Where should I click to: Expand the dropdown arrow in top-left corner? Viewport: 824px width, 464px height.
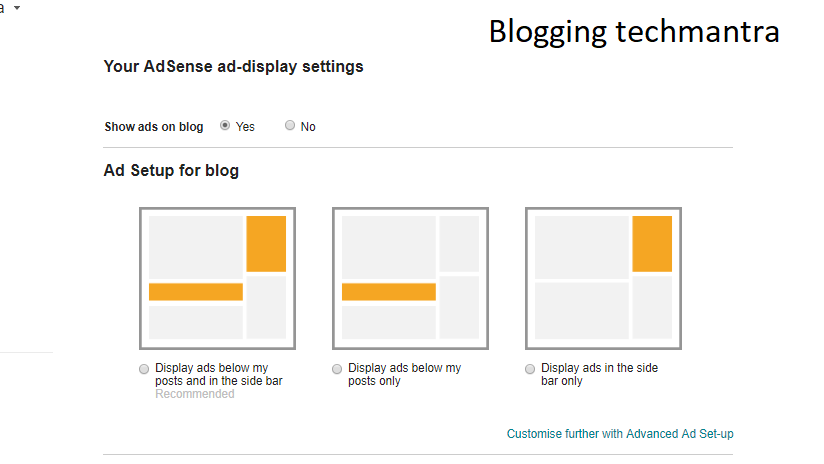coord(17,7)
